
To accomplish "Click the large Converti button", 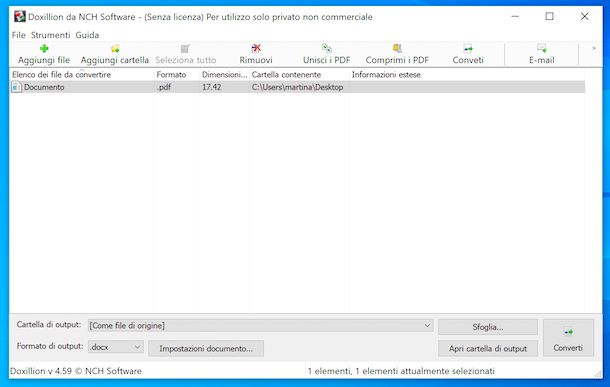I will pyautogui.click(x=568, y=338).
